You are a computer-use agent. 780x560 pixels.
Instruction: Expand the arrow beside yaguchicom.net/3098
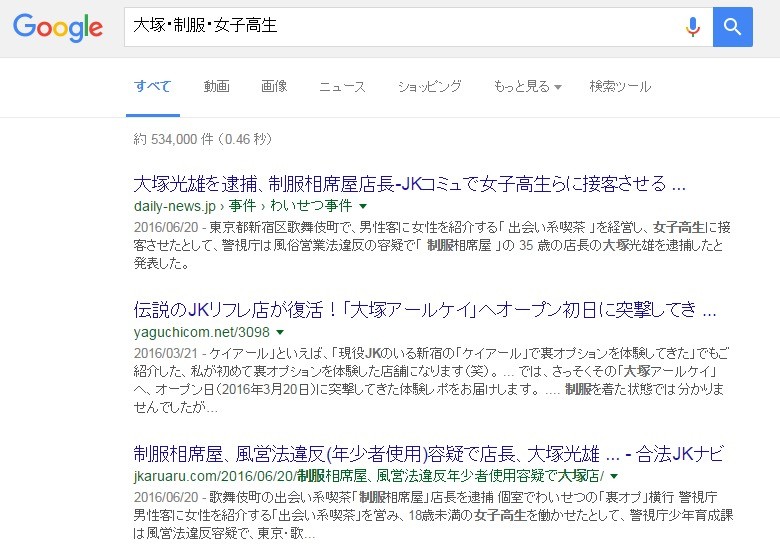280,332
